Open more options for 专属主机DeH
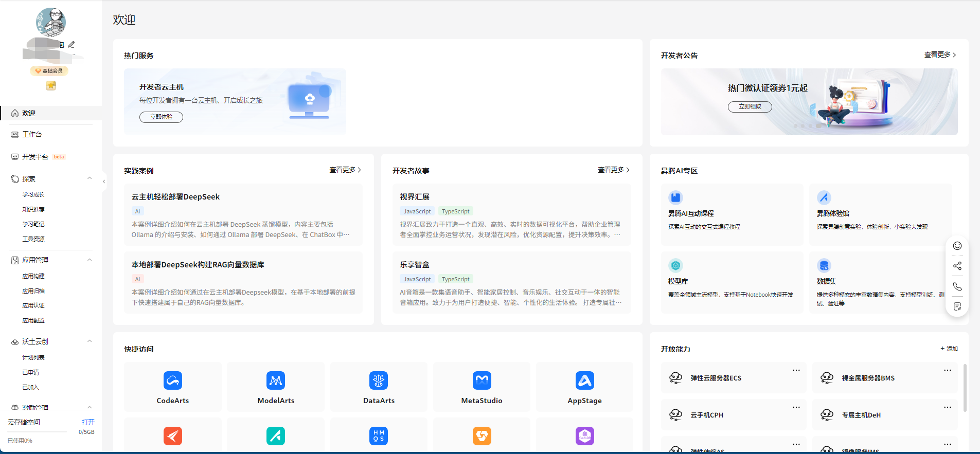 pos(947,407)
